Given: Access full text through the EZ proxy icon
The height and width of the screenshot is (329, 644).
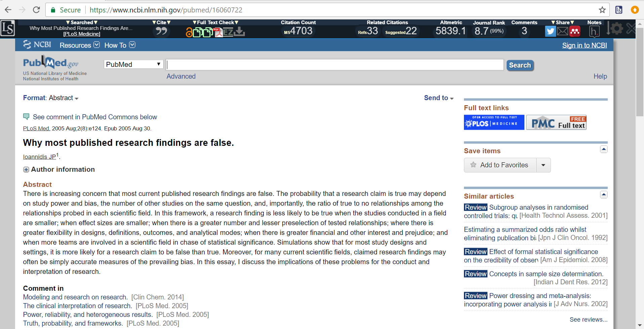Looking at the screenshot, I should pos(228,32).
